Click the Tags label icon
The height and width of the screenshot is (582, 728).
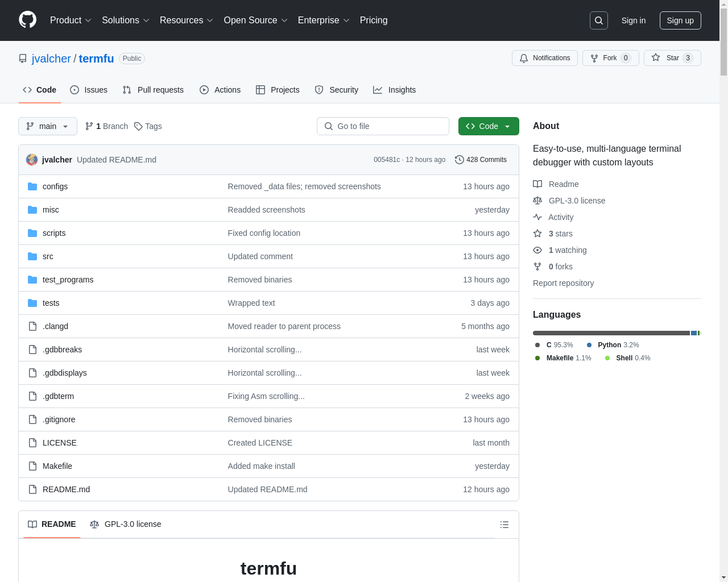[138, 126]
